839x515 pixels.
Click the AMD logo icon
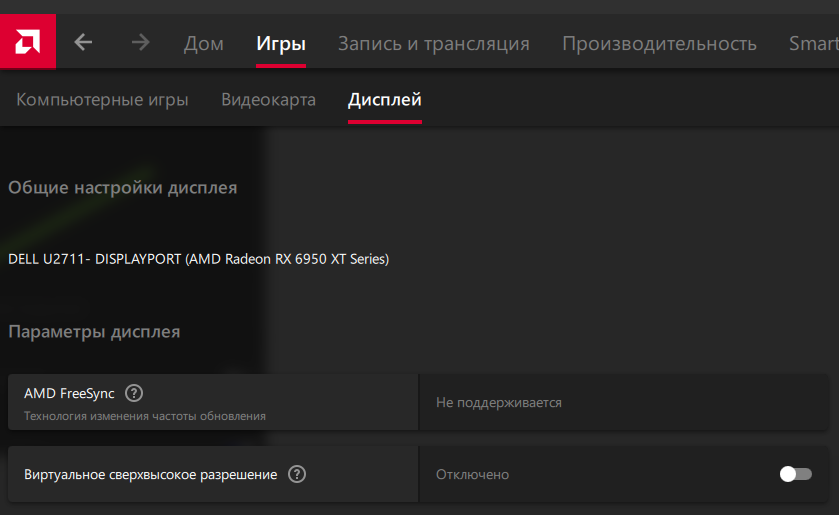pyautogui.click(x=27, y=42)
